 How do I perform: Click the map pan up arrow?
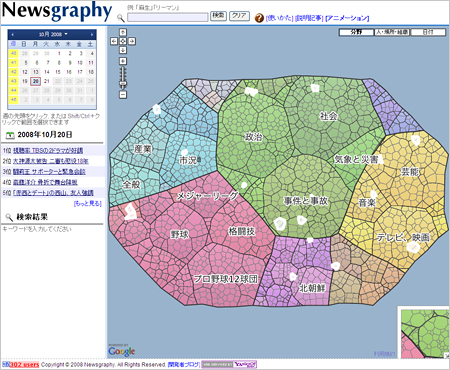[123, 32]
